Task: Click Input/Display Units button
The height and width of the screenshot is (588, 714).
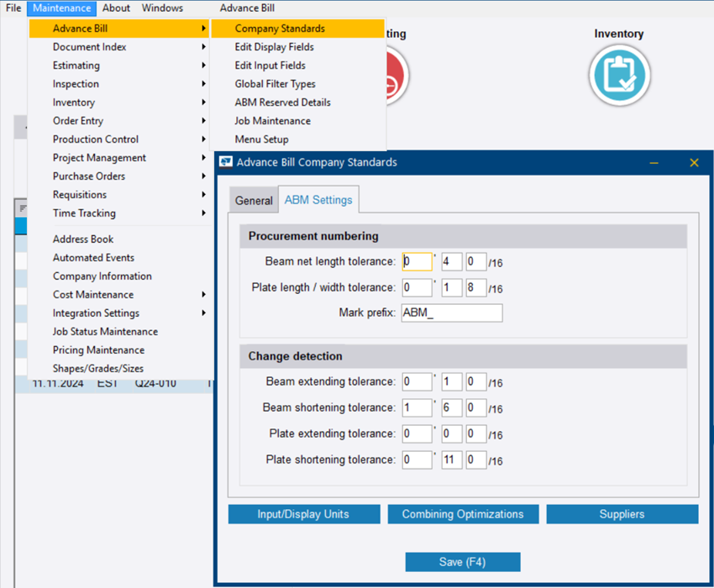Action: click(x=304, y=514)
